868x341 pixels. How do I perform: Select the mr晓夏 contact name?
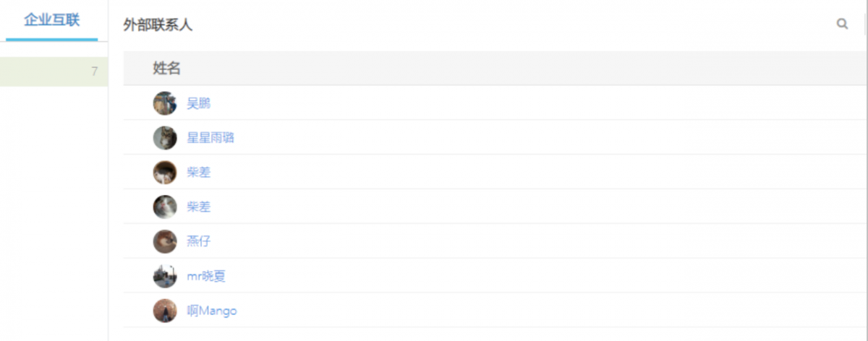tap(207, 276)
